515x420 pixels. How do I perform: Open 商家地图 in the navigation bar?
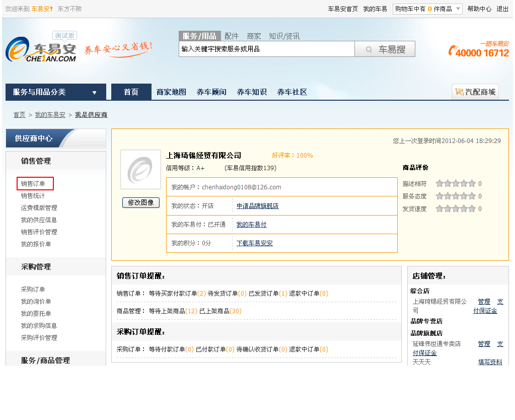[171, 92]
